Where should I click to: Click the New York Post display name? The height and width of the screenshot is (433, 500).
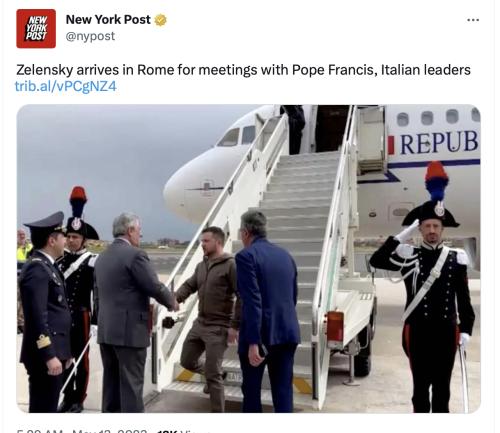[108, 20]
